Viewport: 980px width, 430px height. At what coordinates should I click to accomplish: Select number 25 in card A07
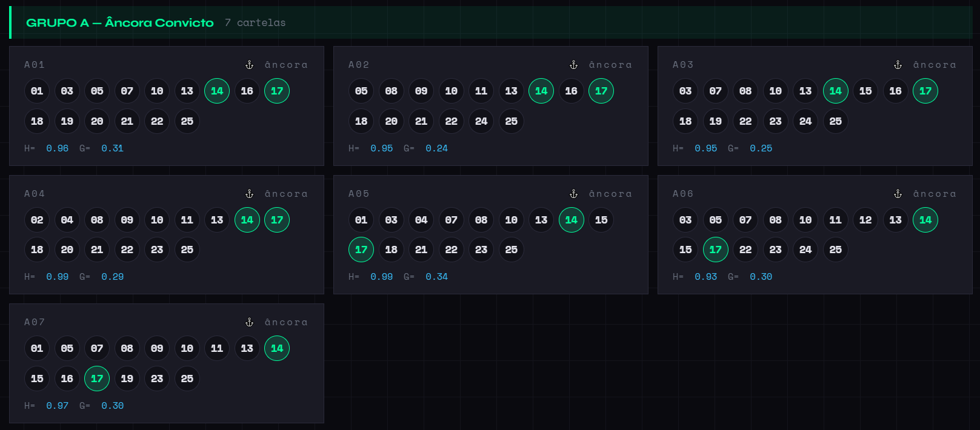pyautogui.click(x=187, y=379)
